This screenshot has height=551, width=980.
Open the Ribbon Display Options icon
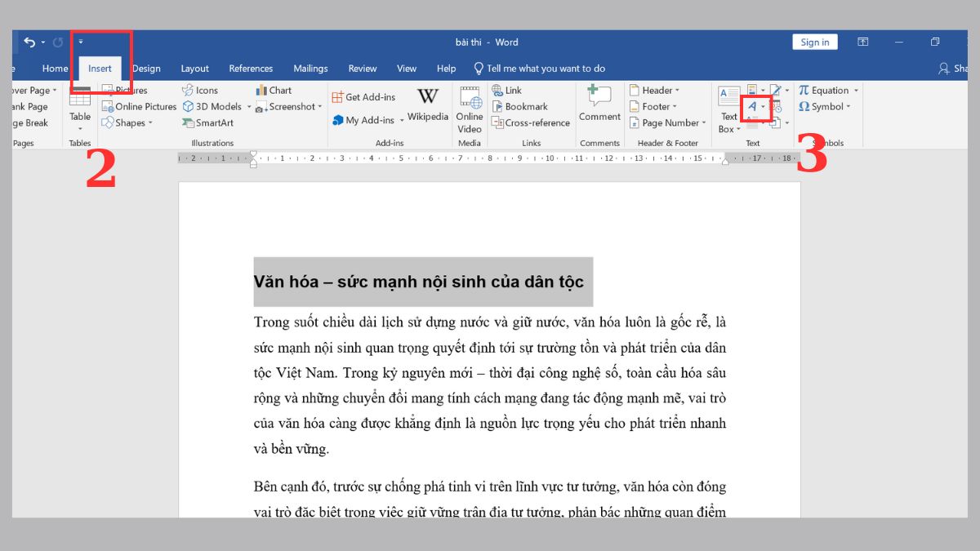862,42
